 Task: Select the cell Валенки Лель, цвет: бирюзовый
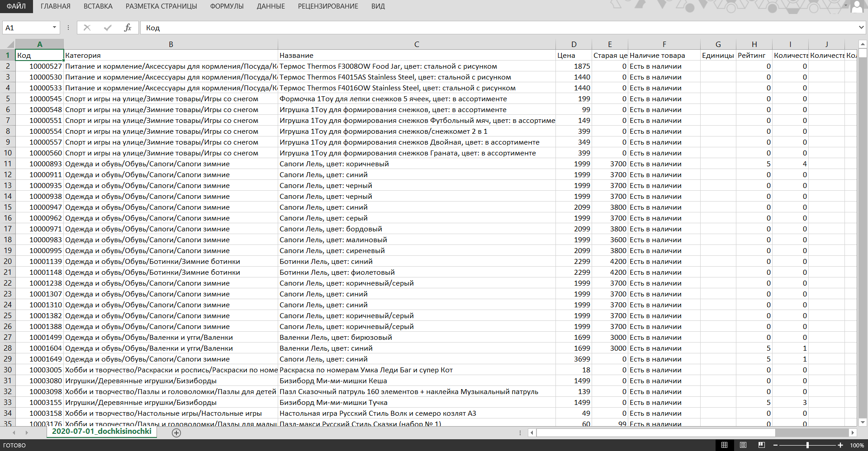coord(417,337)
